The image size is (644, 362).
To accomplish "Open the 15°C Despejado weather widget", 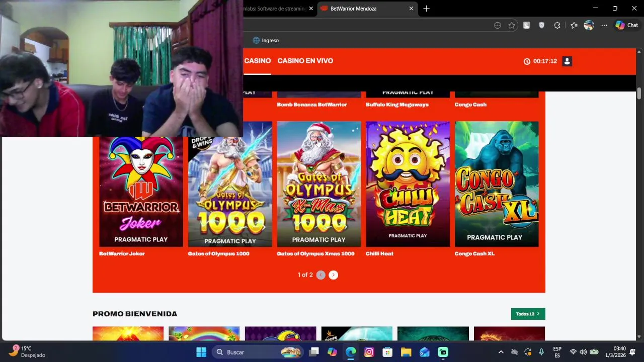I will pos(28,352).
